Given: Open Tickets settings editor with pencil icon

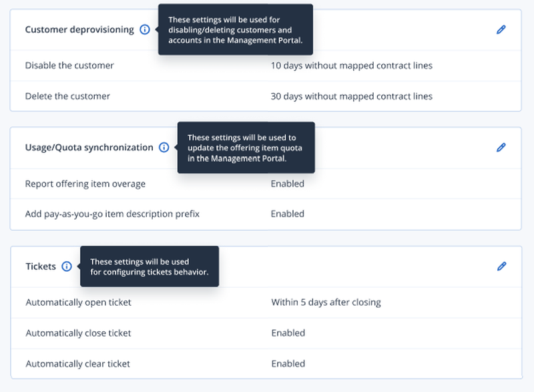Looking at the screenshot, I should pos(502,266).
